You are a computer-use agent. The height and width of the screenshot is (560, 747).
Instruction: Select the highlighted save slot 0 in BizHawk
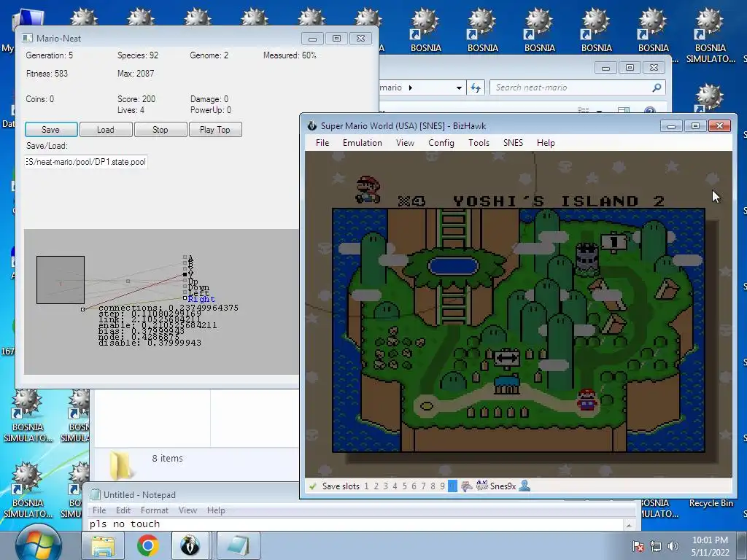pyautogui.click(x=452, y=486)
